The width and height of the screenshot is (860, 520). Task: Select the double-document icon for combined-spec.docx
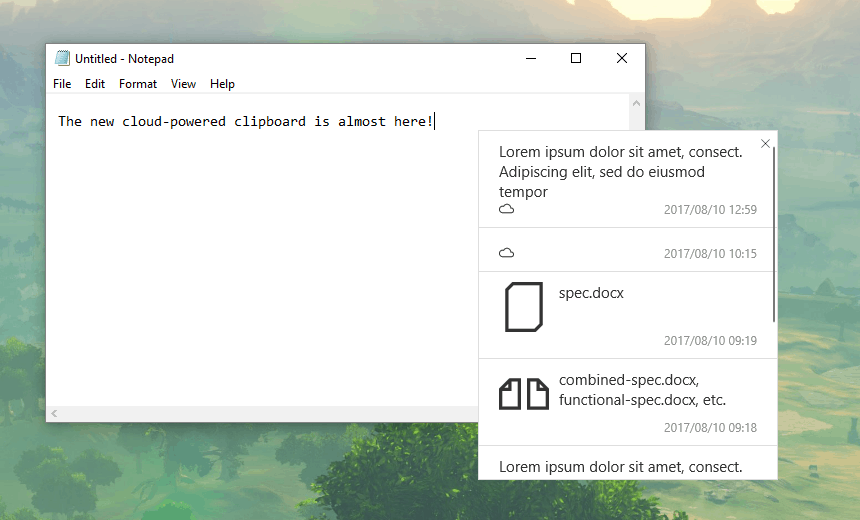point(524,394)
